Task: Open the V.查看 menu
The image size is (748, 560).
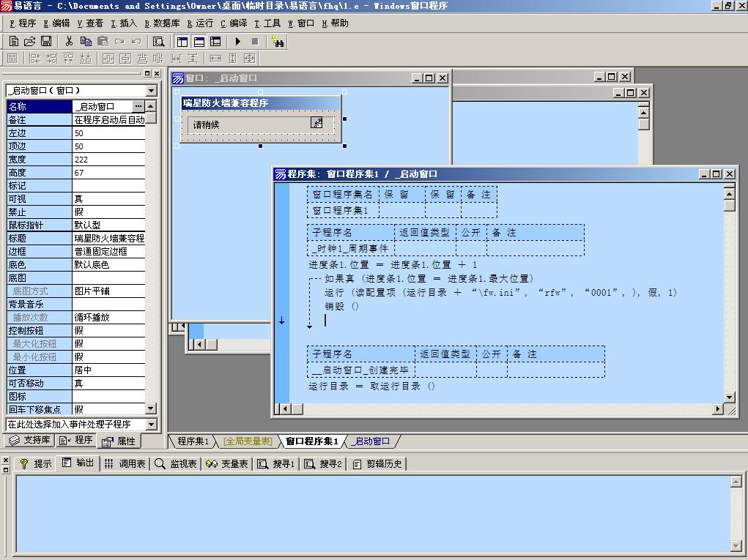Action: [90, 23]
